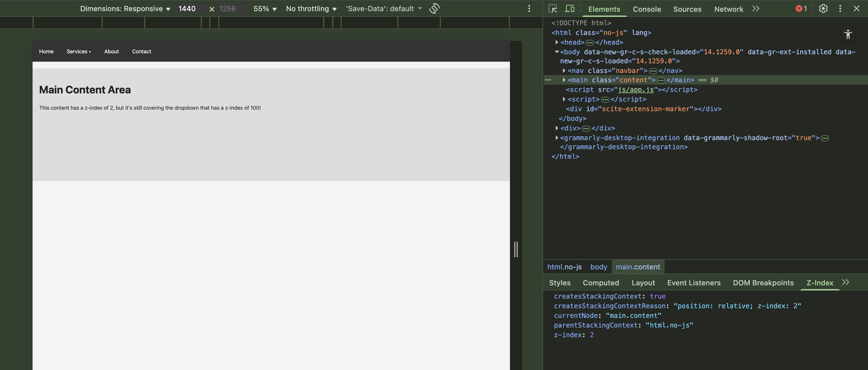Select body in the breadcrumb bar

(599, 267)
